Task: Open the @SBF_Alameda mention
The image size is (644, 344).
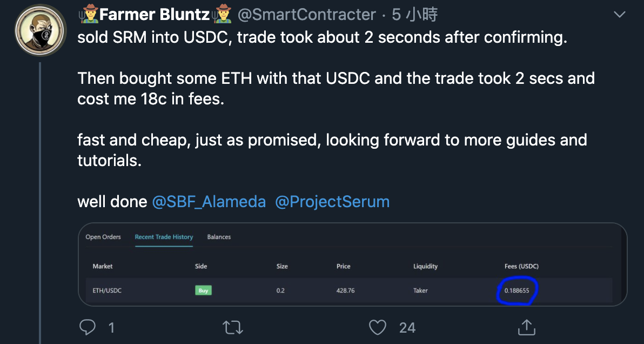Action: [209, 202]
